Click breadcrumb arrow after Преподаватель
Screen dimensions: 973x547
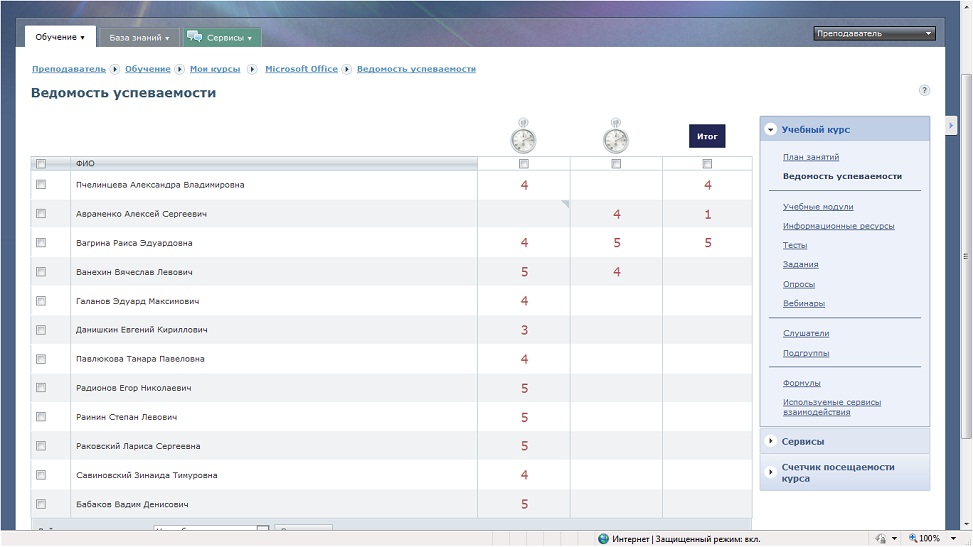coord(115,70)
